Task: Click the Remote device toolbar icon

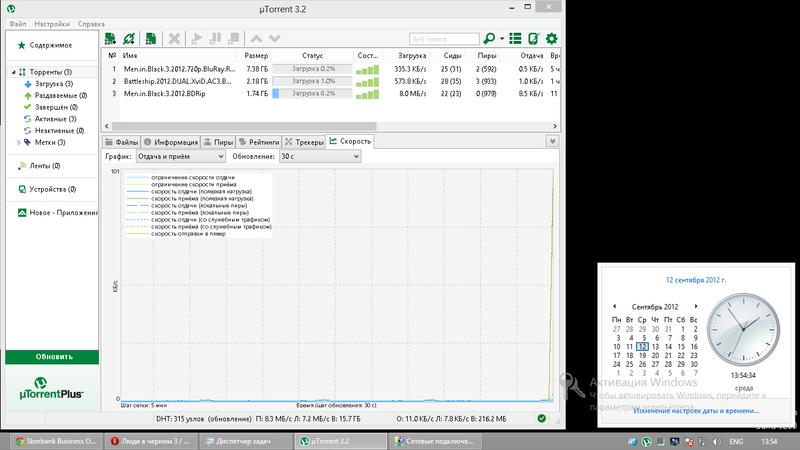Action: coord(534,38)
